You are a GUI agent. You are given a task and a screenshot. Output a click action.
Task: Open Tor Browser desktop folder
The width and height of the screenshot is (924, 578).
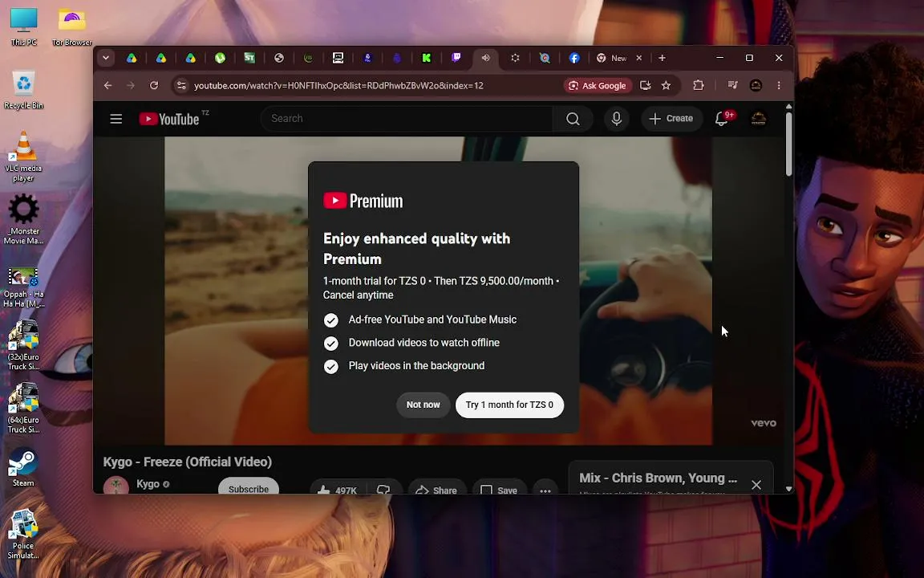(x=72, y=27)
